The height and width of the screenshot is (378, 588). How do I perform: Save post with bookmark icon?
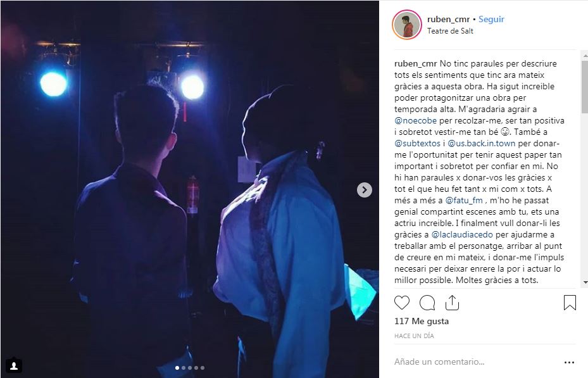[x=570, y=303]
